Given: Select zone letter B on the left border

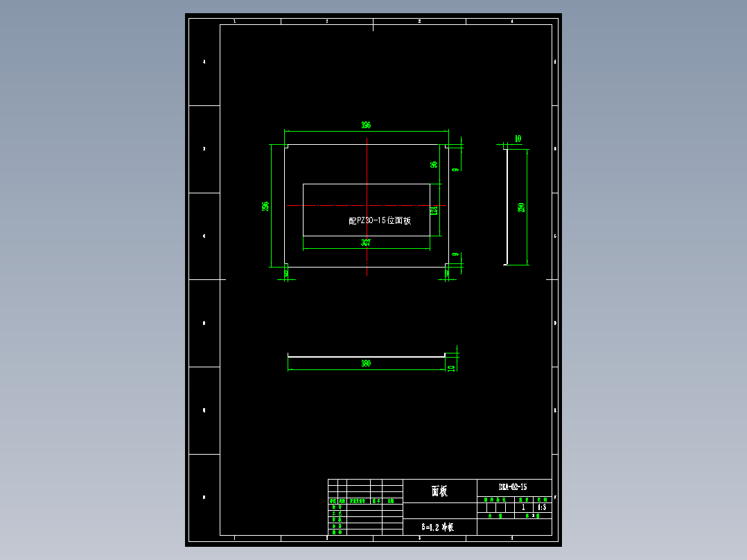Looking at the screenshot, I should pos(203,148).
